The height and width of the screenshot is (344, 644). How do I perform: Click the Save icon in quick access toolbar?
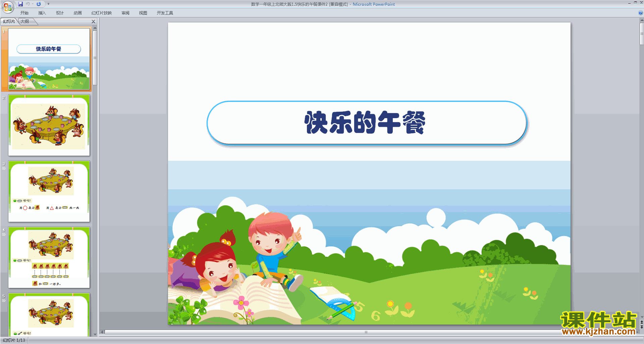tap(20, 4)
